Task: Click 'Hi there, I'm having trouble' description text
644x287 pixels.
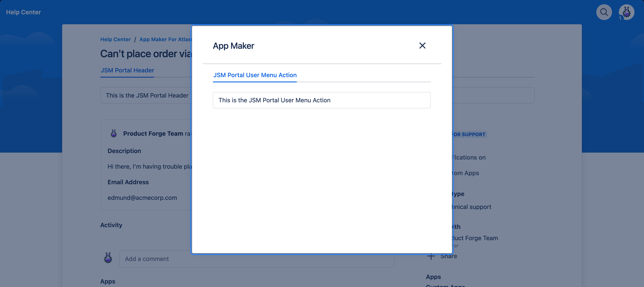Action: pos(150,167)
